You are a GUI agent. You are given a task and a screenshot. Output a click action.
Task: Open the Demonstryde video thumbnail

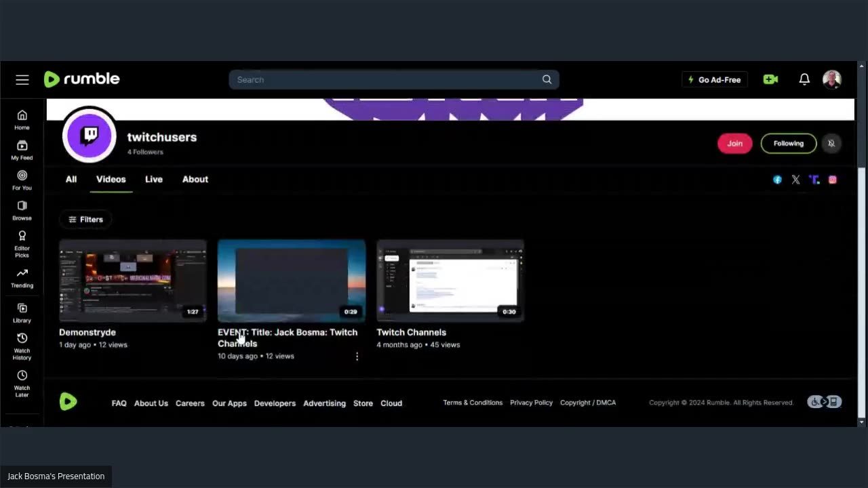(x=133, y=281)
